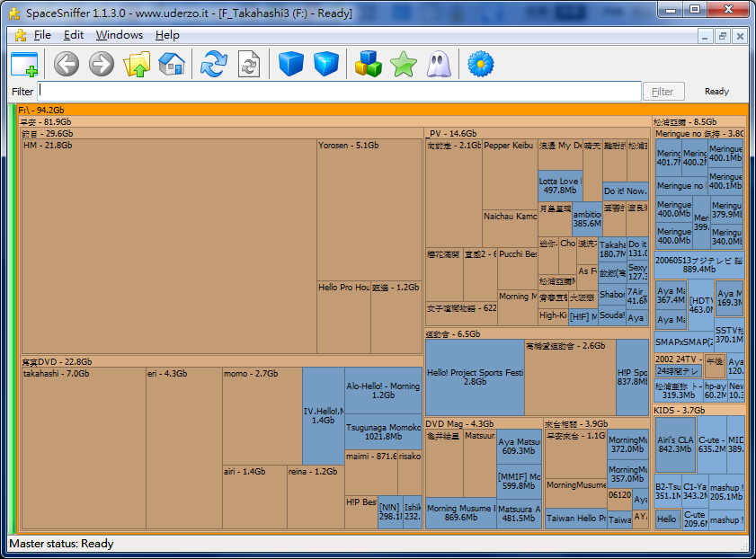Go to the home view

click(172, 64)
